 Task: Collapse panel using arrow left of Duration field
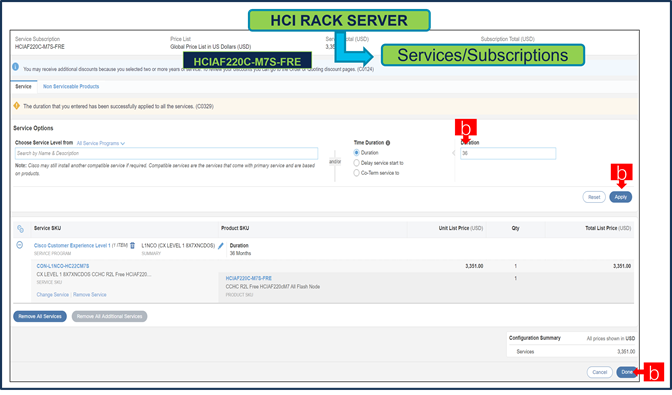[454, 153]
